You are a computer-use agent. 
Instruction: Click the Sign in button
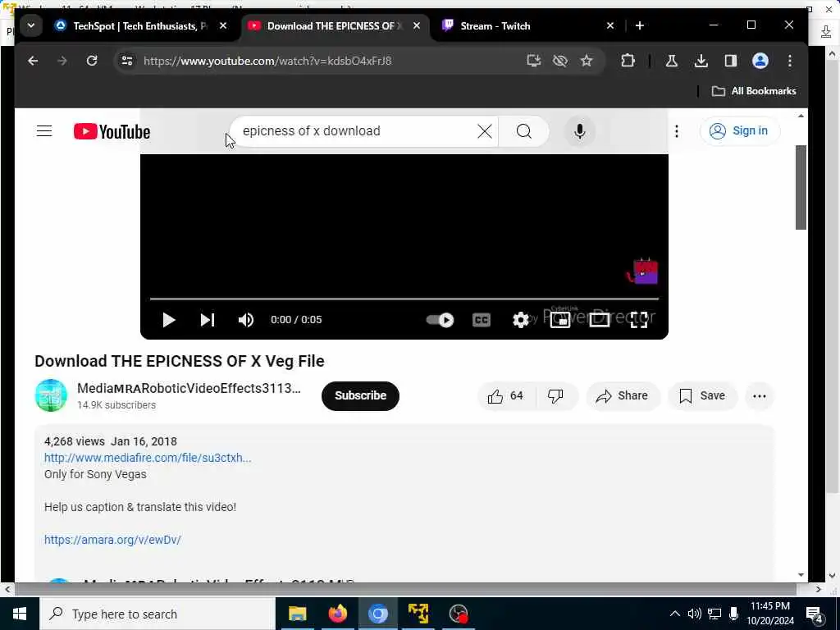click(740, 130)
